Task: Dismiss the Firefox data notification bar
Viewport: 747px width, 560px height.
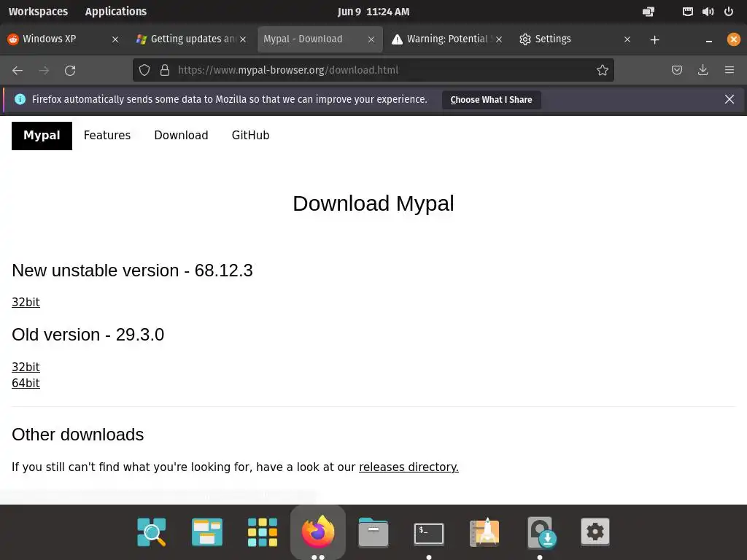Action: pyautogui.click(x=729, y=99)
